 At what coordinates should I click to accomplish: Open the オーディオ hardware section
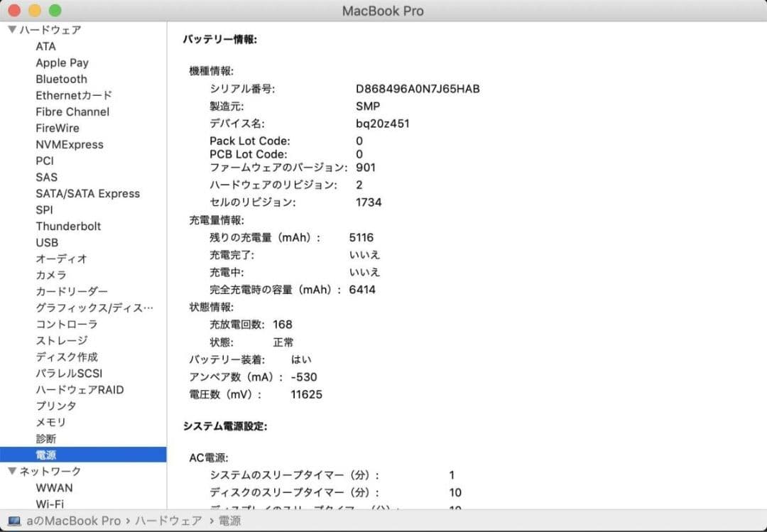click(x=56, y=259)
